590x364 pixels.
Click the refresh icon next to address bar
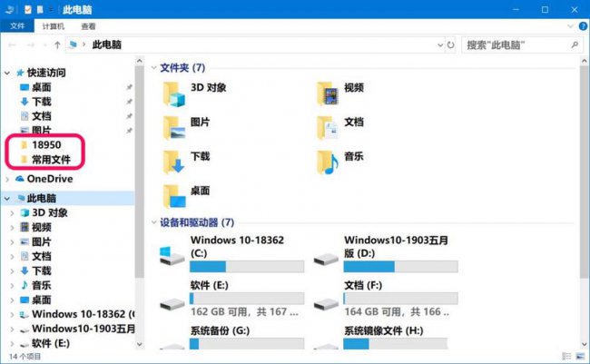(450, 45)
